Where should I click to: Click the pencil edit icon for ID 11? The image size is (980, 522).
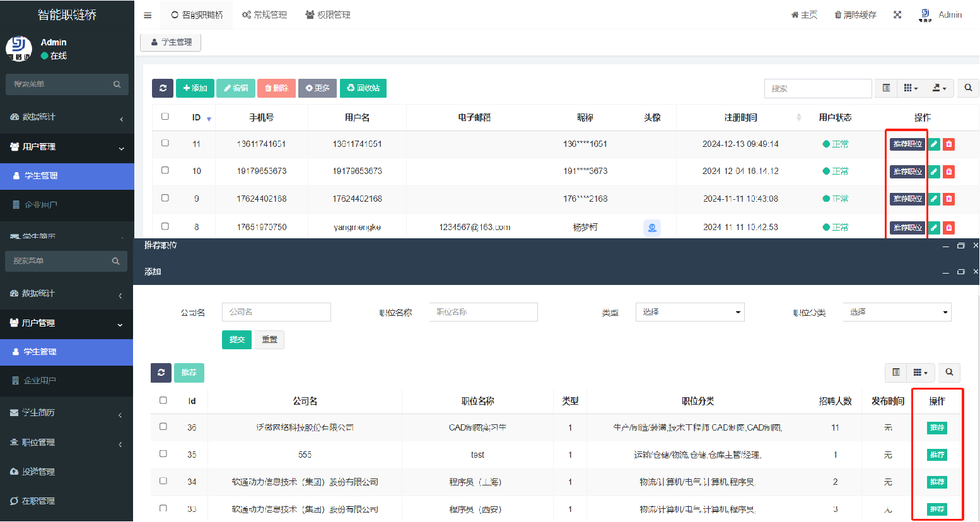tap(934, 144)
